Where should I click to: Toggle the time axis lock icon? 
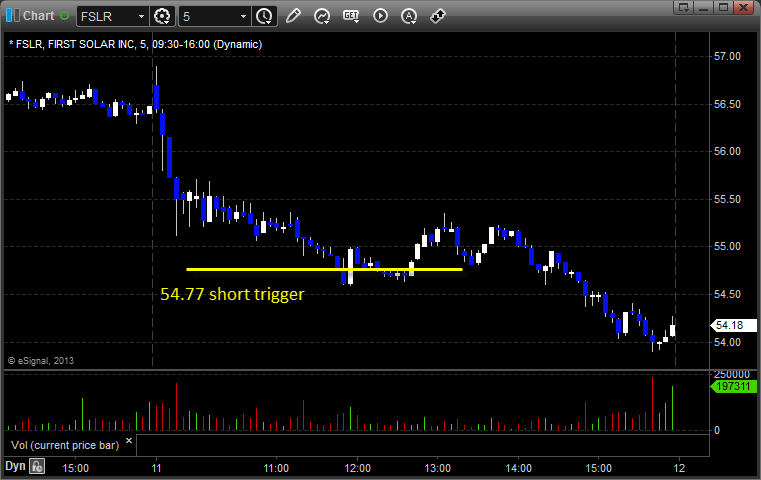pos(37,466)
